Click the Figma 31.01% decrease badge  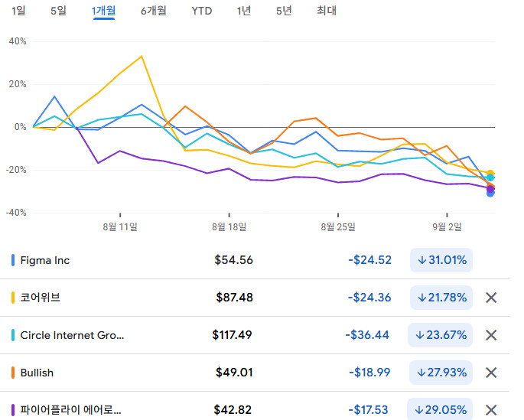[441, 260]
